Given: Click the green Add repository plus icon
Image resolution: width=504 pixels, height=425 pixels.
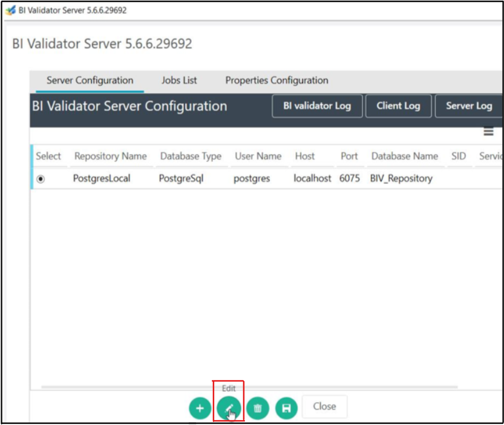Looking at the screenshot, I should pos(200,409).
